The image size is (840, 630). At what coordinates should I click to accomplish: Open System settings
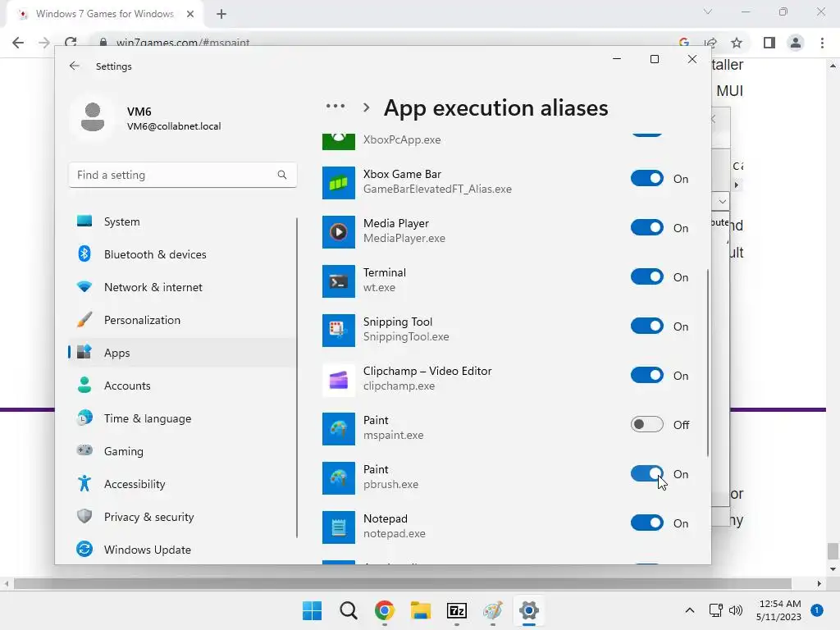[182, 221]
